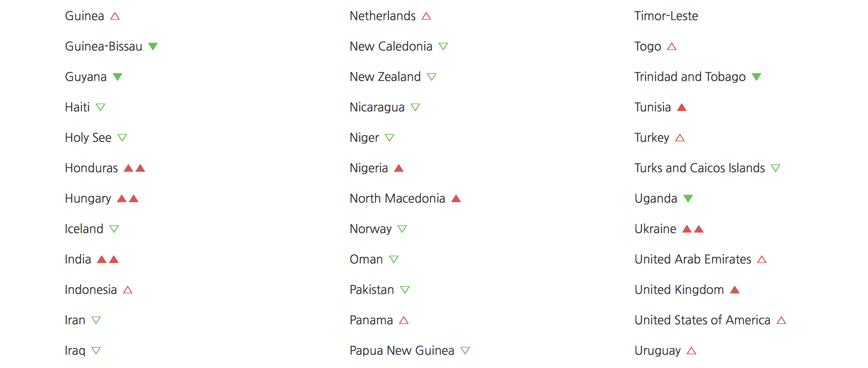The image size is (868, 368).
Task: Click the solid red triangle beside United Kingdom
Action: 735,290
